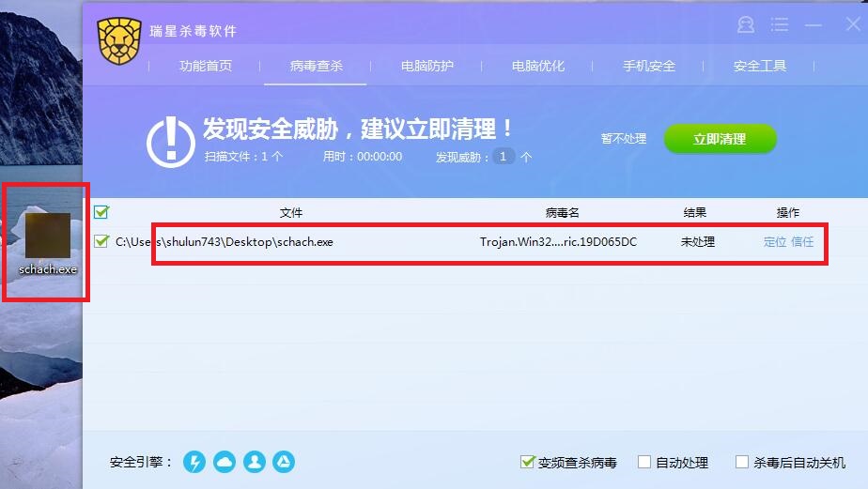Open the main menu list icon
This screenshot has height=489, width=868.
tap(780, 24)
